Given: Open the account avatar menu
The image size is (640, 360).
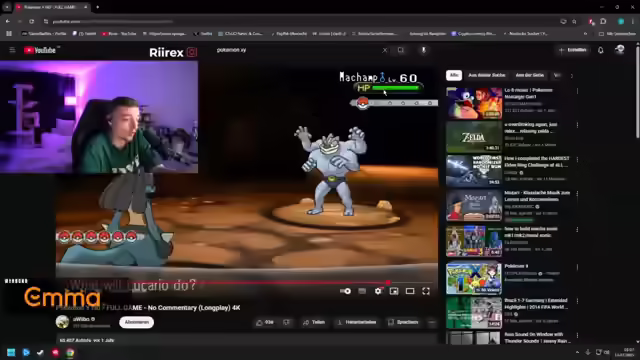Looking at the screenshot, I should coord(620,50).
